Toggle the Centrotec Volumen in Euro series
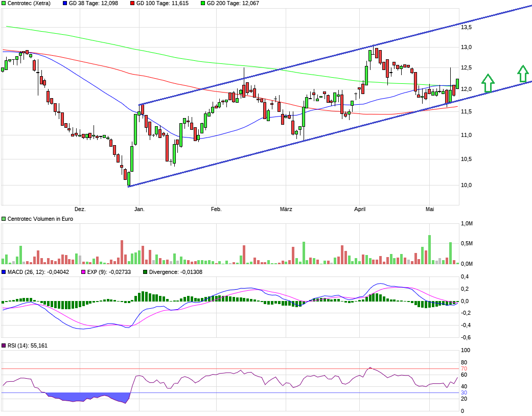 (x=4, y=219)
